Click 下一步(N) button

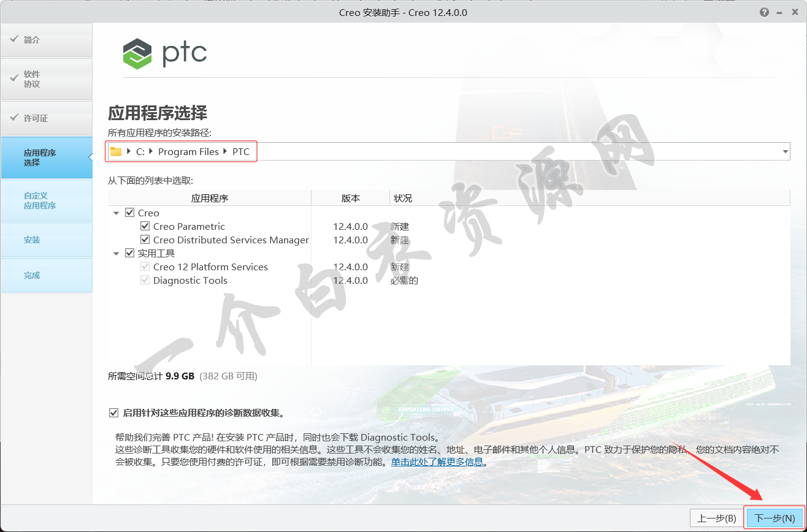coord(774,518)
